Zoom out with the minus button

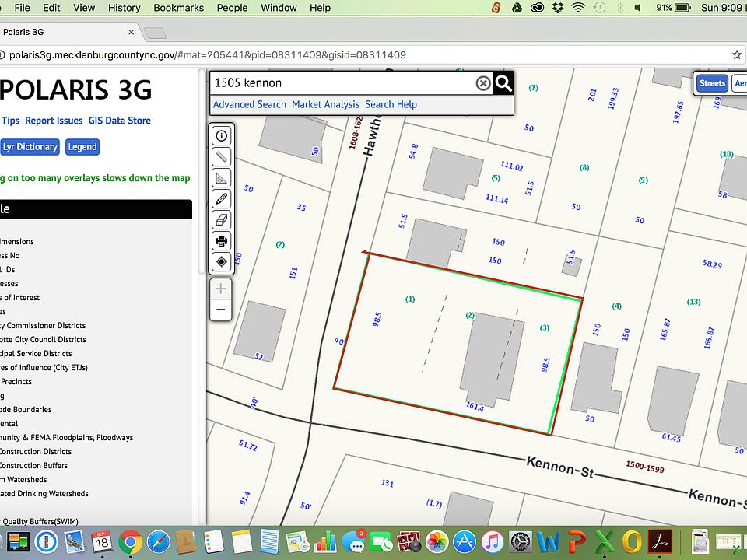222,310
